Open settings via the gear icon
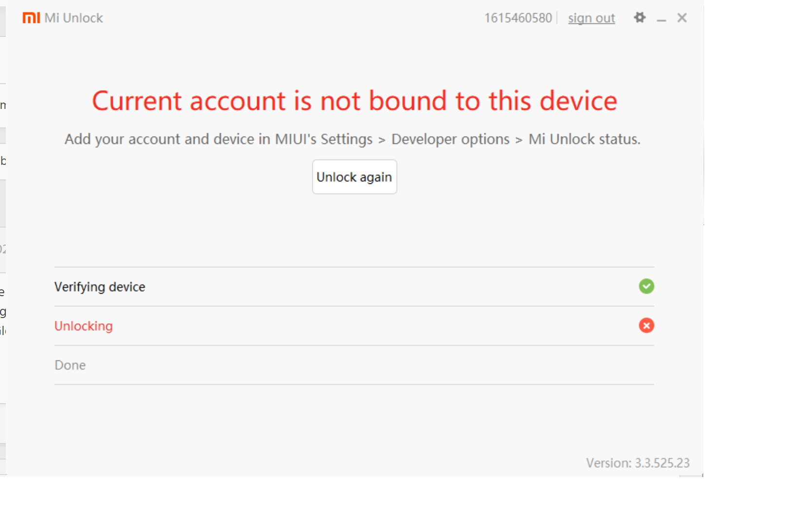798x532 pixels. (x=639, y=18)
